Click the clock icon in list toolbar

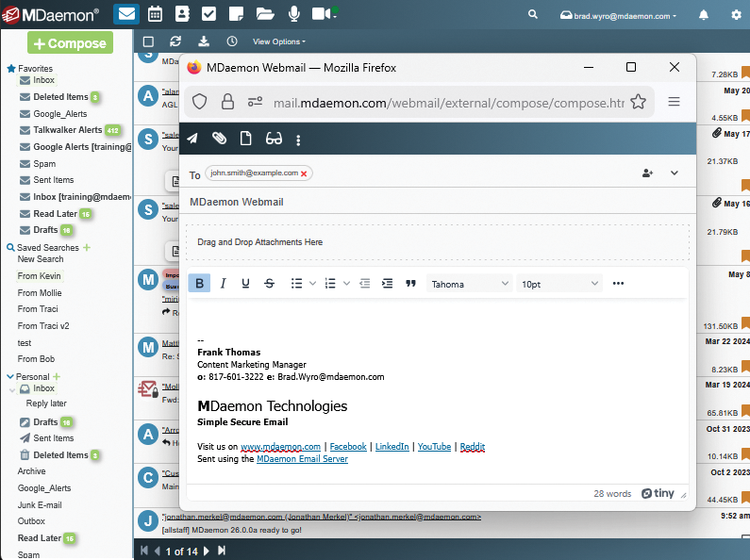point(232,41)
